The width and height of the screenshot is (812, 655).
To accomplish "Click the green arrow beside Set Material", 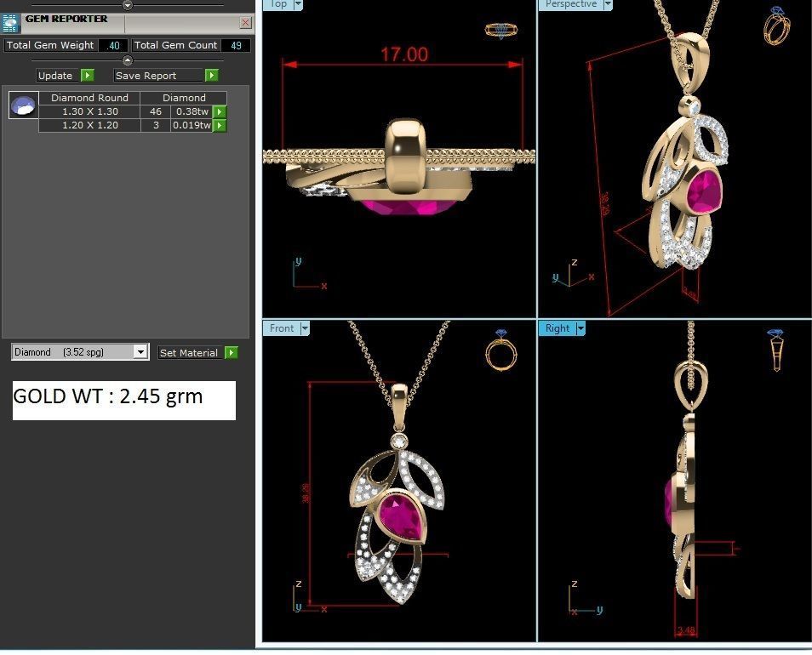I will tap(232, 353).
